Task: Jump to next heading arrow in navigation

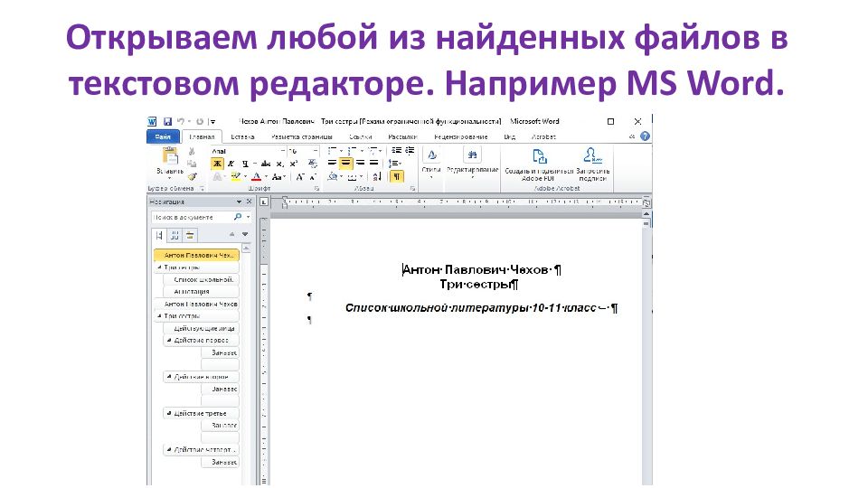Action: click(x=245, y=235)
